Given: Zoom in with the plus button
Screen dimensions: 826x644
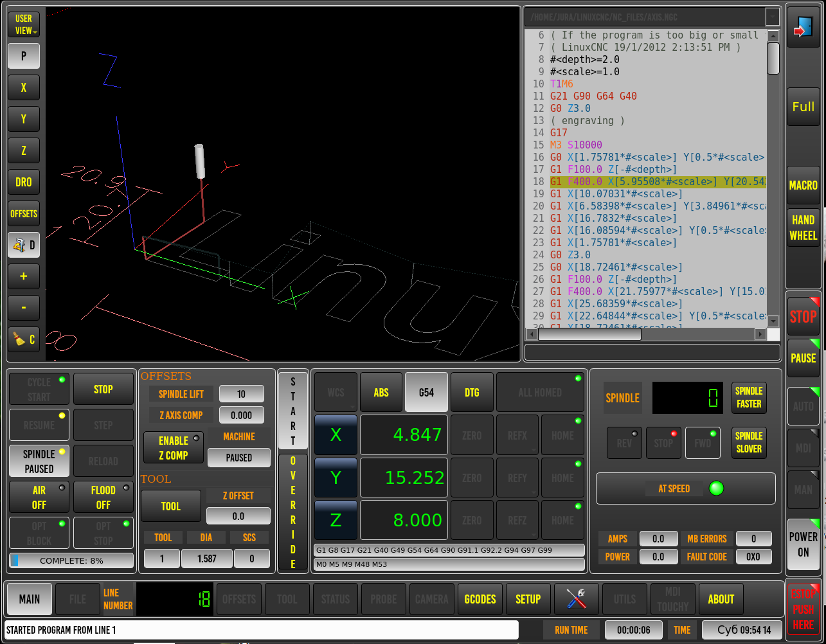Looking at the screenshot, I should click(x=24, y=276).
